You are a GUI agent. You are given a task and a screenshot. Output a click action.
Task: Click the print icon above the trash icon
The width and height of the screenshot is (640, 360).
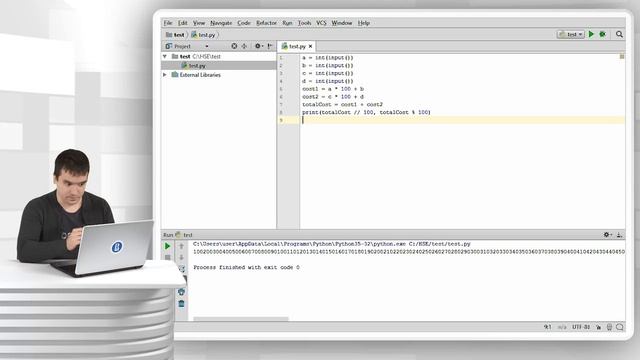click(182, 292)
